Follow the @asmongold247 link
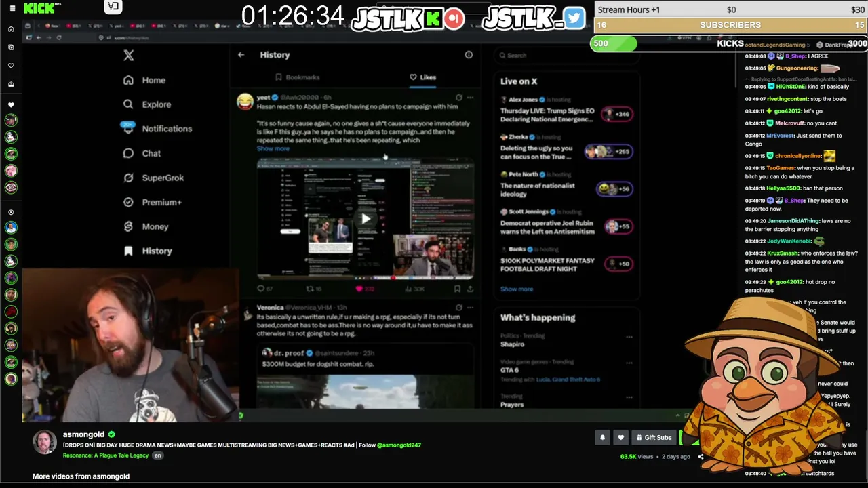This screenshot has height=488, width=868. pos(399,445)
